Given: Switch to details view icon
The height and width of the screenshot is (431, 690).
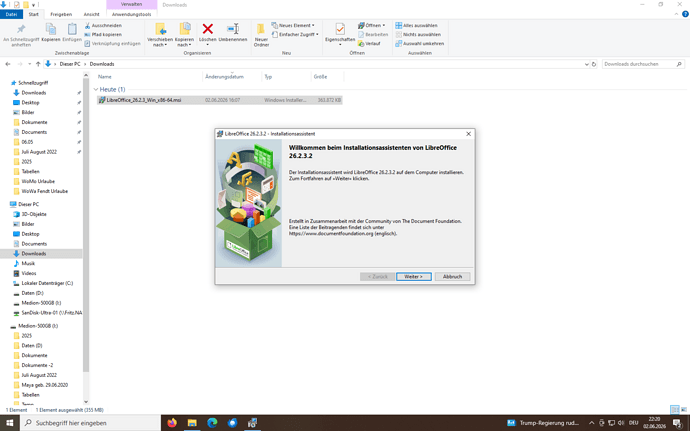Looking at the screenshot, I should tap(675, 410).
